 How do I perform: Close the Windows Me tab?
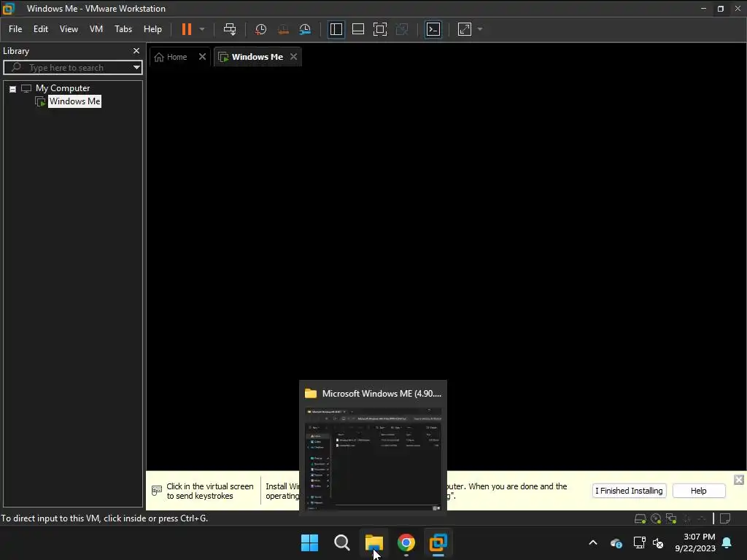tap(293, 57)
